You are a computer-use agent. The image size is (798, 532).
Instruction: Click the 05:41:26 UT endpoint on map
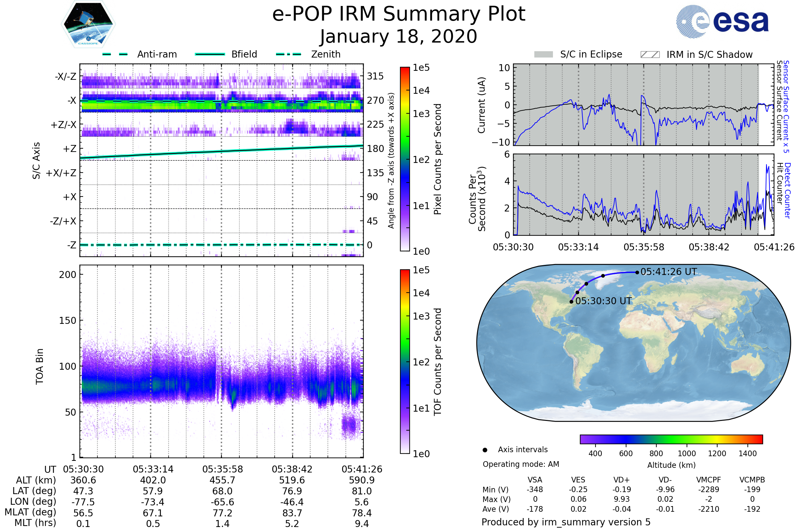(637, 272)
